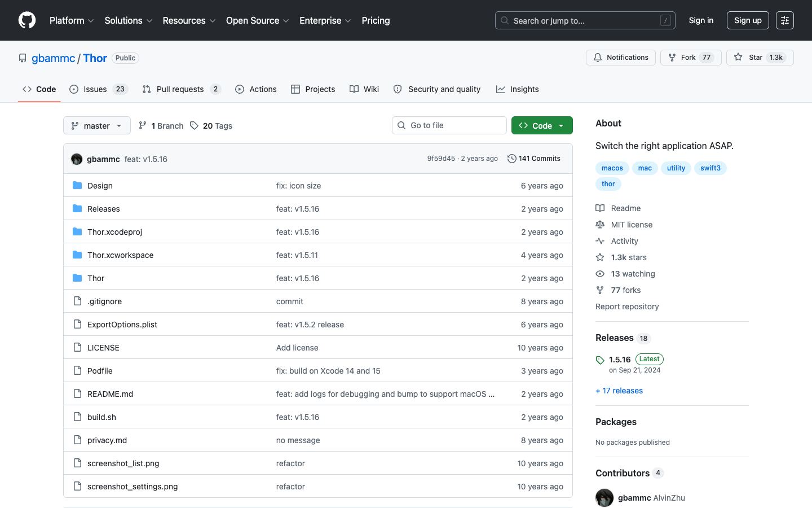Star the Thor repository
Screen dimensions: 812x508
[760, 58]
